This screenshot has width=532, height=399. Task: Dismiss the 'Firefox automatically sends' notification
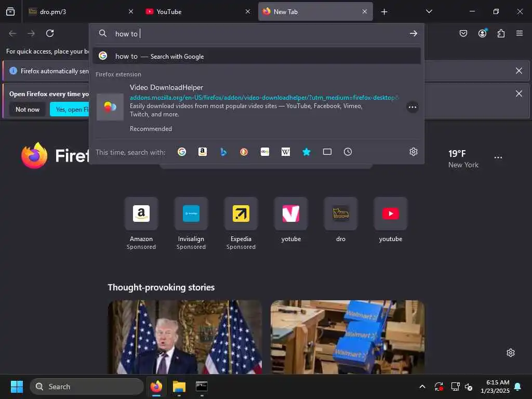[x=519, y=71]
